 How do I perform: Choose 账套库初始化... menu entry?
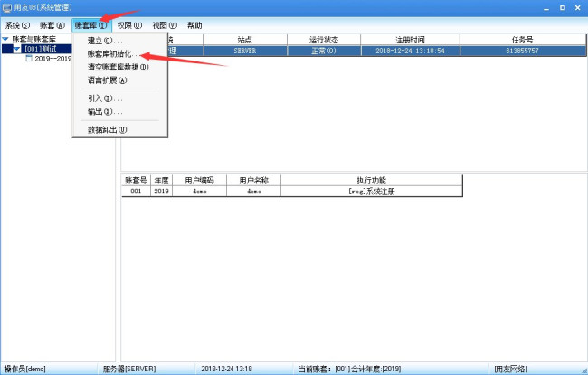(112, 53)
